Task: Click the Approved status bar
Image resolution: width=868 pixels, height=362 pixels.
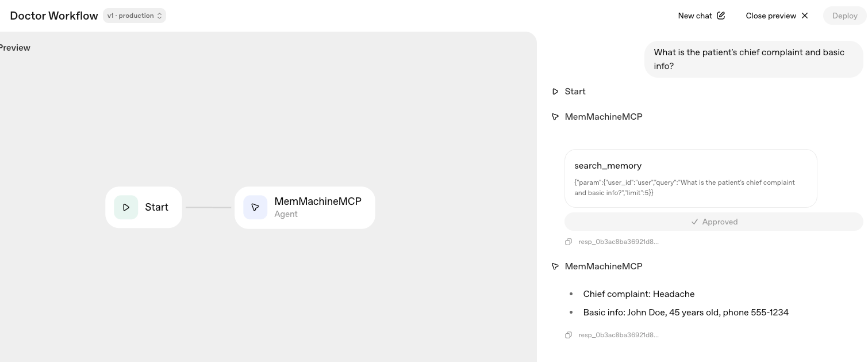Action: (714, 222)
